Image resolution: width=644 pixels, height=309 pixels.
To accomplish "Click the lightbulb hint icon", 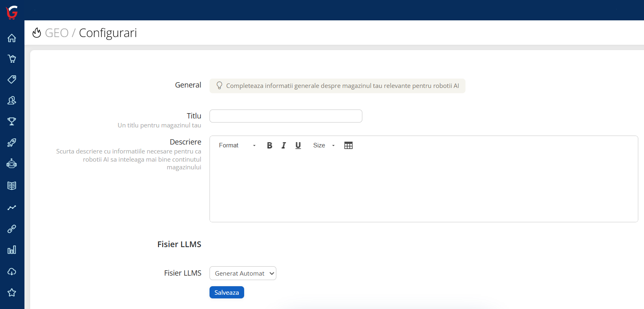I will [x=219, y=85].
